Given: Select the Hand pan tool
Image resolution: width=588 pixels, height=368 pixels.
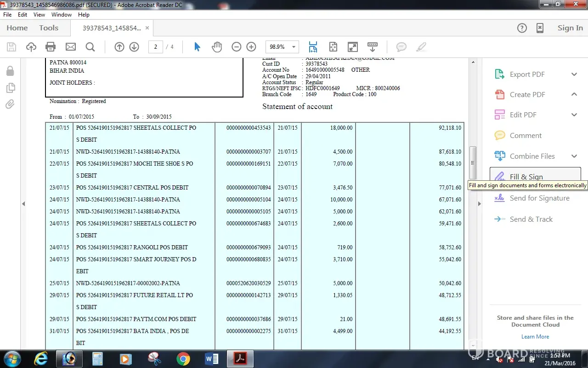Looking at the screenshot, I should pos(216,47).
